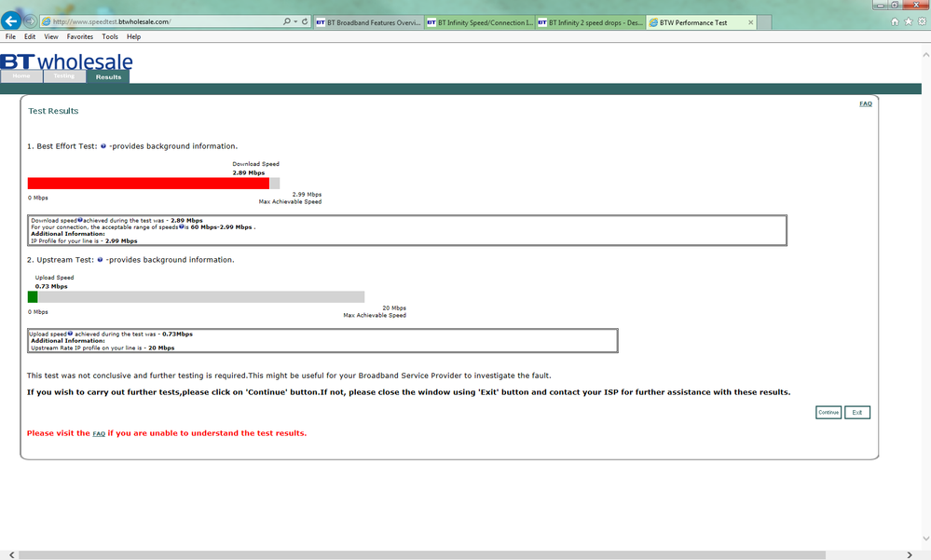Go to the Testing site tab
931x560 pixels.
[64, 76]
